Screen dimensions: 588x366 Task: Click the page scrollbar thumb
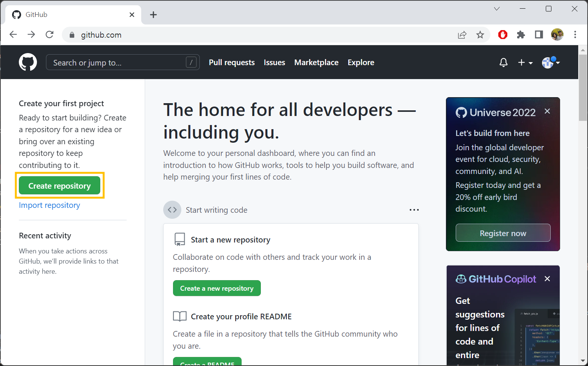click(583, 88)
